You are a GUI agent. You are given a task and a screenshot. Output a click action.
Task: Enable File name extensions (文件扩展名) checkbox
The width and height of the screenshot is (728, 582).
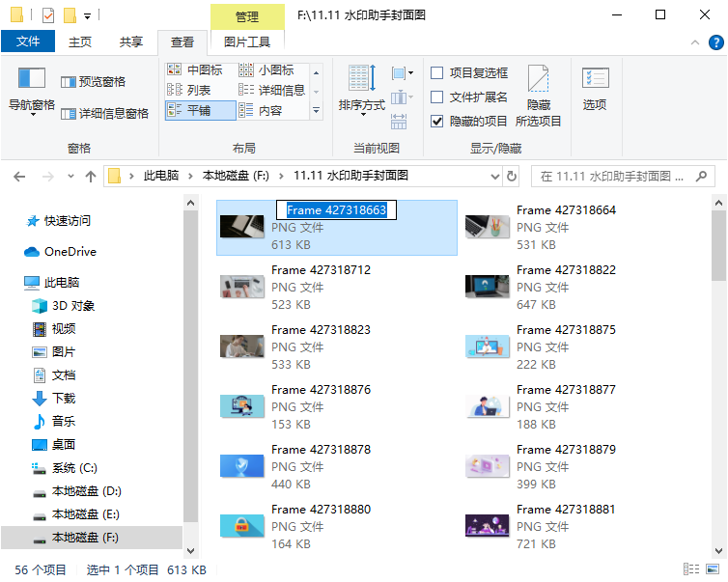[x=437, y=97]
